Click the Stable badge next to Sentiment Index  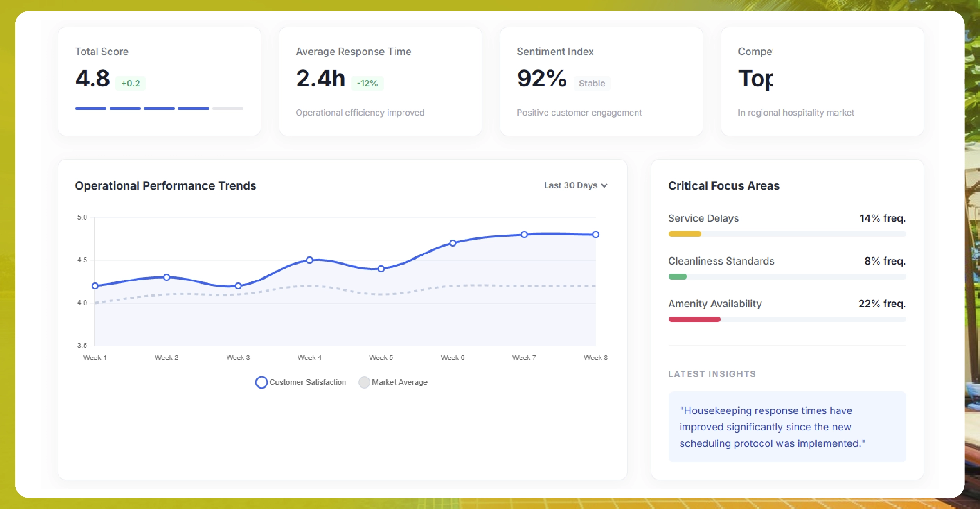(x=592, y=83)
